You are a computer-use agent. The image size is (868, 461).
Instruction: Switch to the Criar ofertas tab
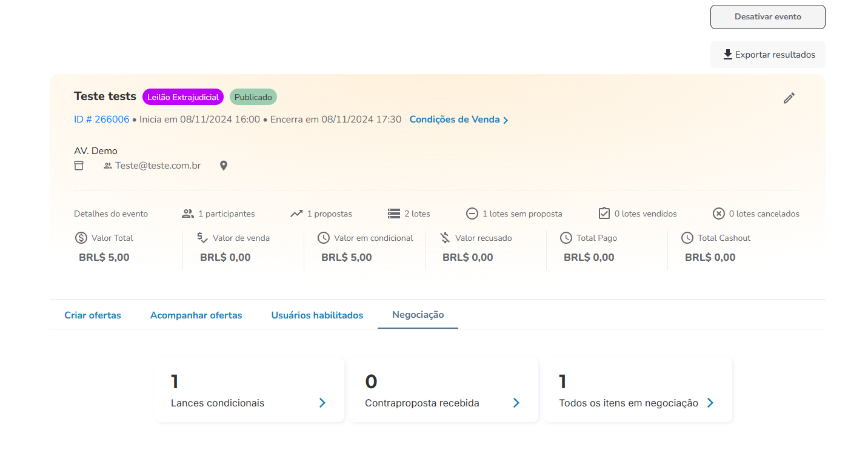[93, 315]
